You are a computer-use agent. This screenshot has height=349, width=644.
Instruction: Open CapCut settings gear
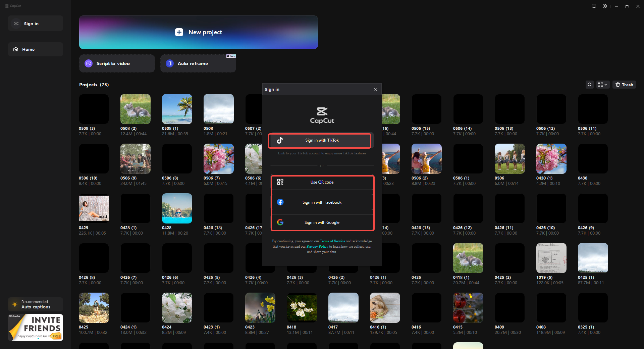pos(605,6)
